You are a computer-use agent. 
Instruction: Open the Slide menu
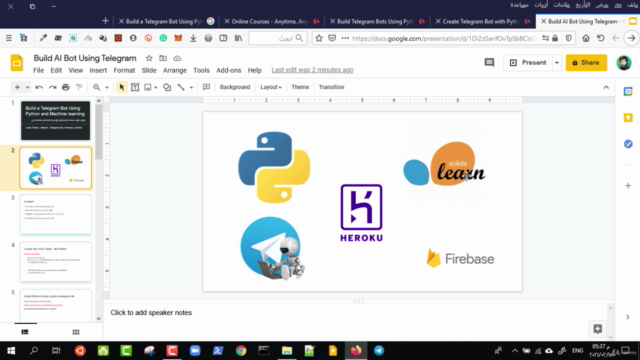[x=149, y=70]
